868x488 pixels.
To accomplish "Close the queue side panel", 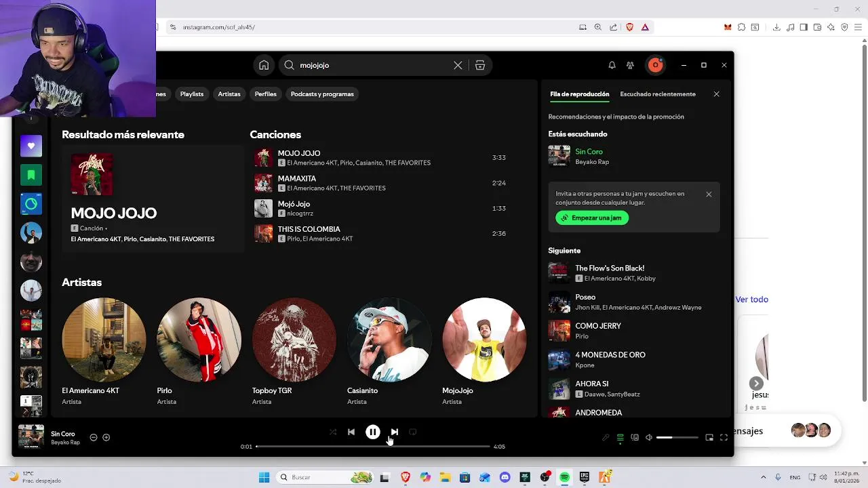I will (x=716, y=94).
